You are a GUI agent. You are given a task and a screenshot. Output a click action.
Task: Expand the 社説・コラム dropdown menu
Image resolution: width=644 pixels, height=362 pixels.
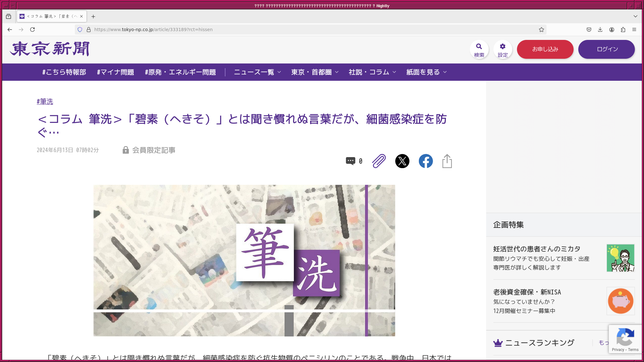pyautogui.click(x=372, y=72)
